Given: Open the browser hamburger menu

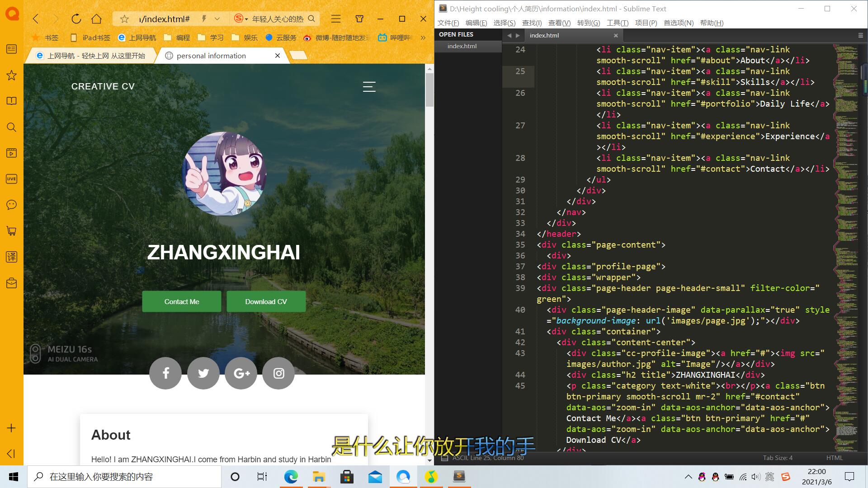Looking at the screenshot, I should tap(335, 19).
